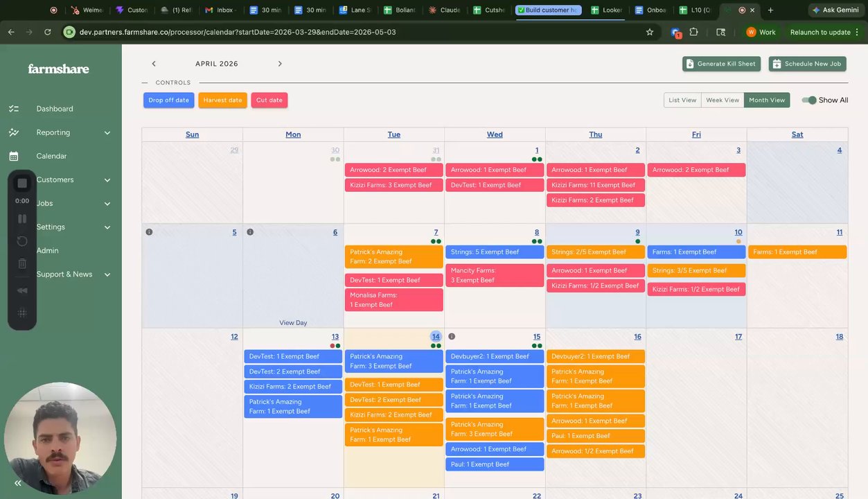The height and width of the screenshot is (499, 868).
Task: Open a new browser tab
Action: 770,10
